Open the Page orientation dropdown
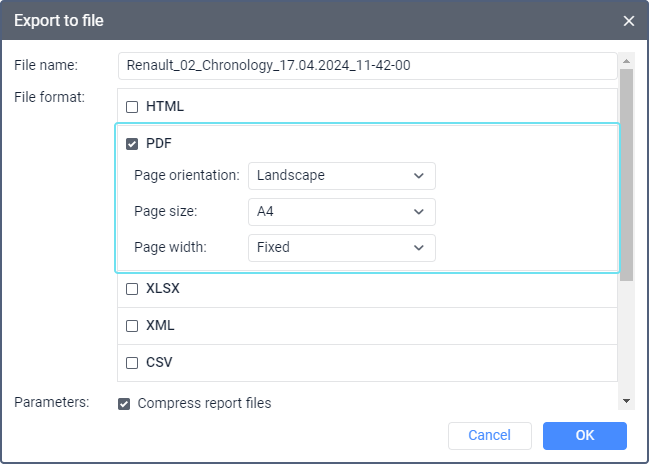This screenshot has width=649, height=464. point(341,175)
